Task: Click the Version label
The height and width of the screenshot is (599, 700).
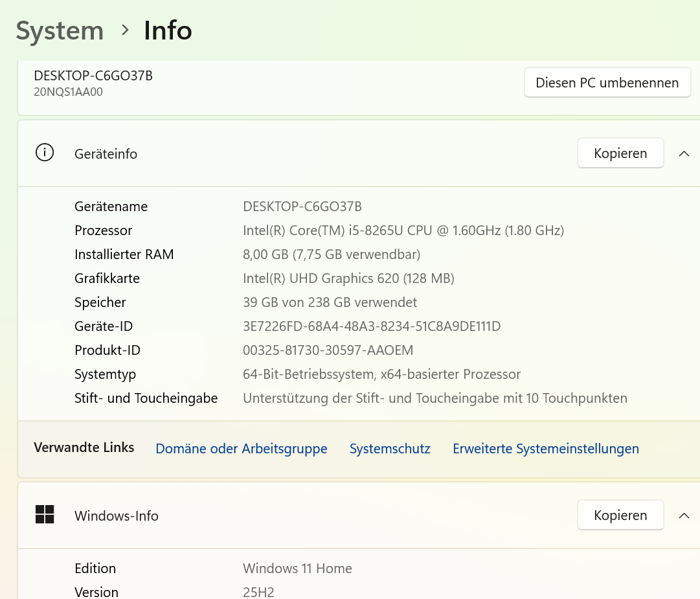Action: (96, 592)
